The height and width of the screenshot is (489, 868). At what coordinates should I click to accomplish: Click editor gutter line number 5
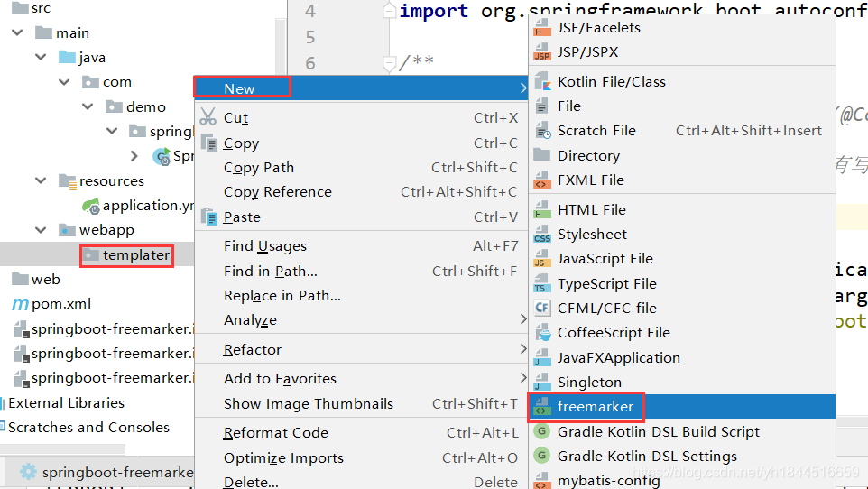click(x=310, y=37)
